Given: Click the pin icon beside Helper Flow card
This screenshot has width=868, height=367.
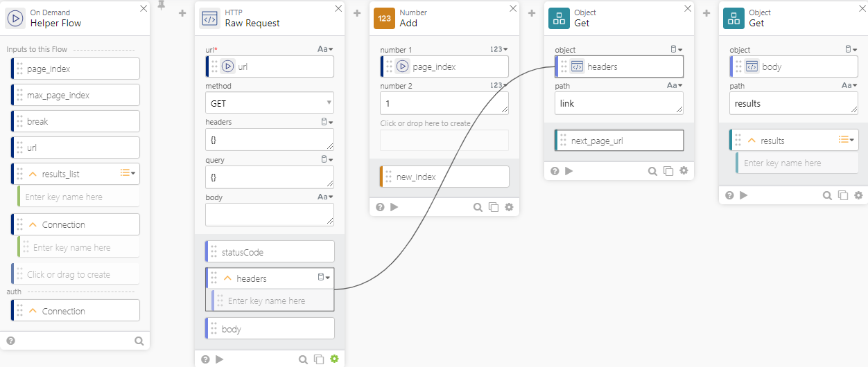Looking at the screenshot, I should [x=162, y=6].
